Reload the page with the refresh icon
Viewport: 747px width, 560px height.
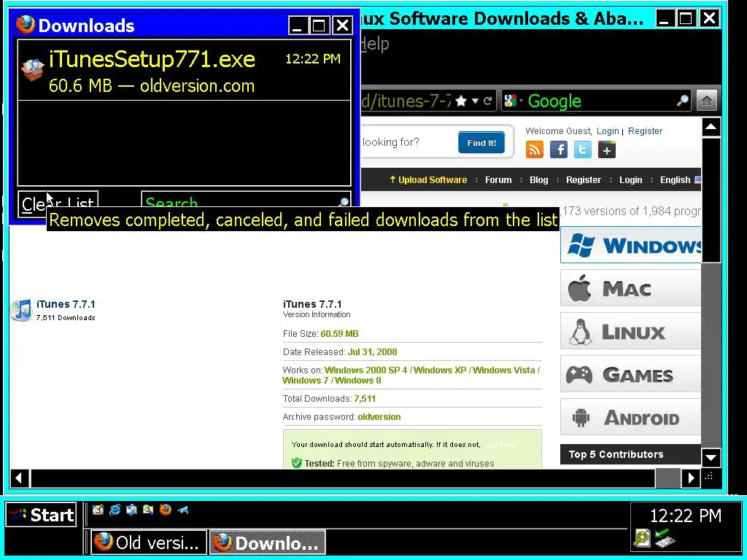(487, 101)
